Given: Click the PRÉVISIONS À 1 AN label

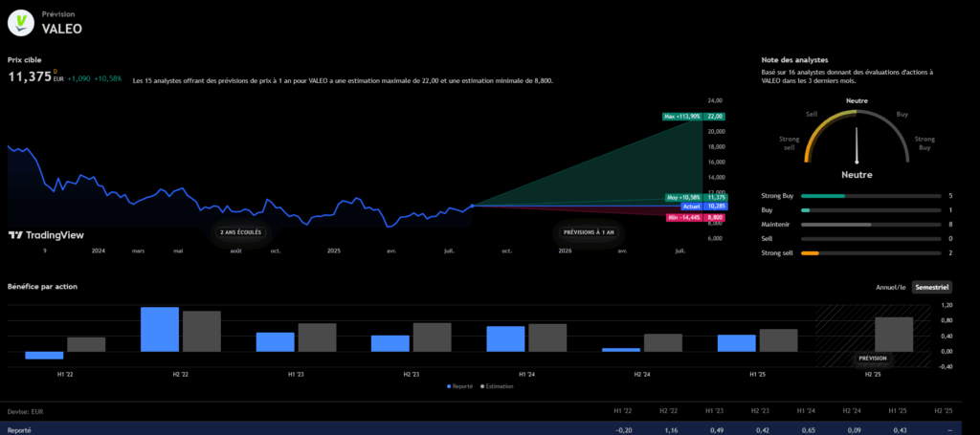Looking at the screenshot, I should pyautogui.click(x=590, y=231).
